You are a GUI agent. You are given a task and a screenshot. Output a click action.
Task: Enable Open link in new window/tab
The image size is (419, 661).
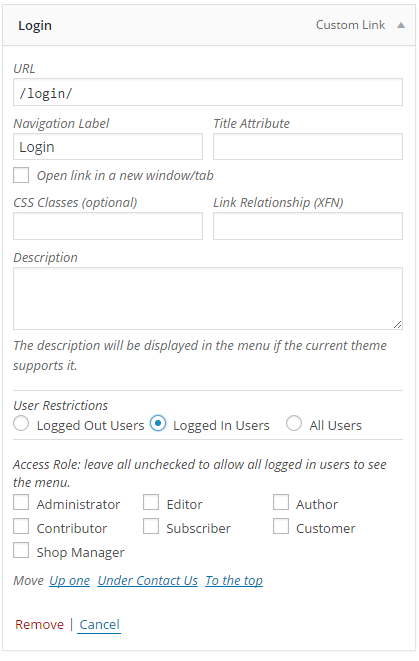coord(21,175)
